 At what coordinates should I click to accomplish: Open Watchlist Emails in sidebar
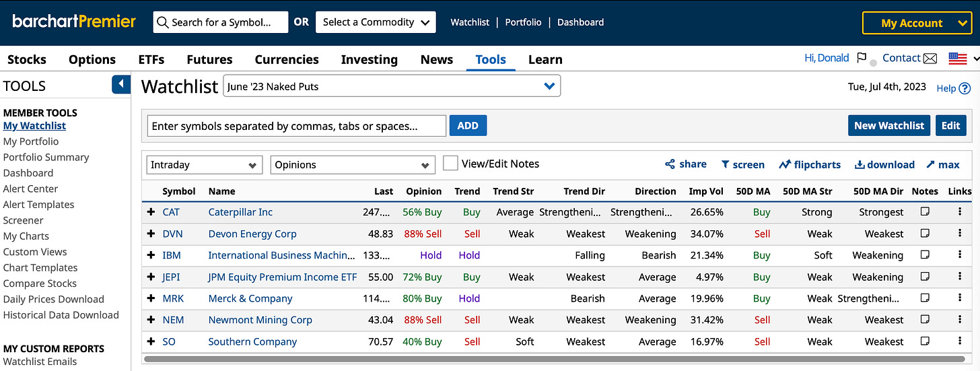[x=40, y=362]
